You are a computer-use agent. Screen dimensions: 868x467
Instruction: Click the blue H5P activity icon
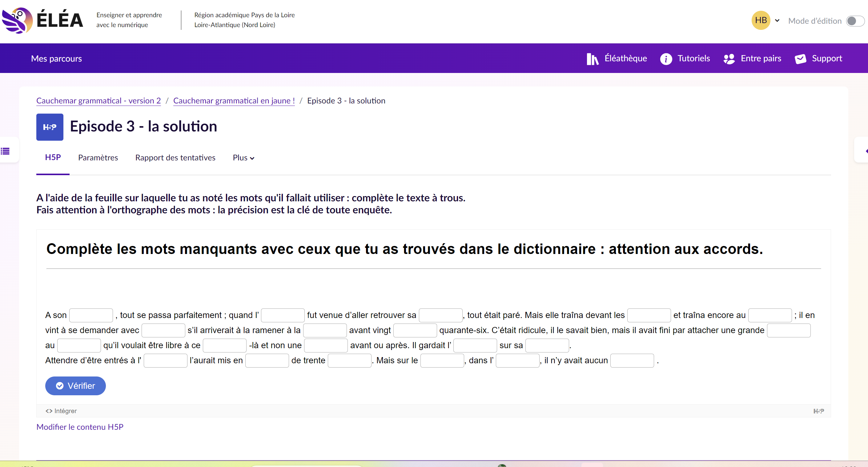tap(50, 127)
